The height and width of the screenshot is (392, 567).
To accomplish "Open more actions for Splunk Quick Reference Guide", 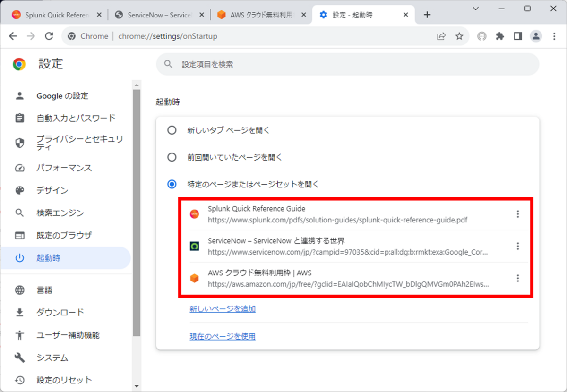I will (518, 214).
